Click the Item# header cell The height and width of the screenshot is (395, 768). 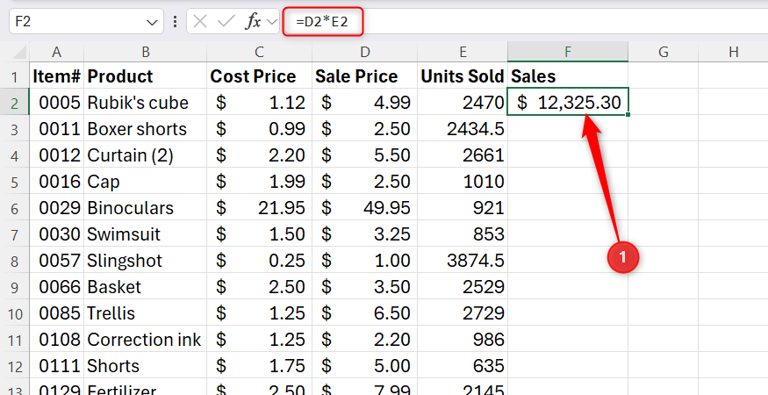[56, 76]
